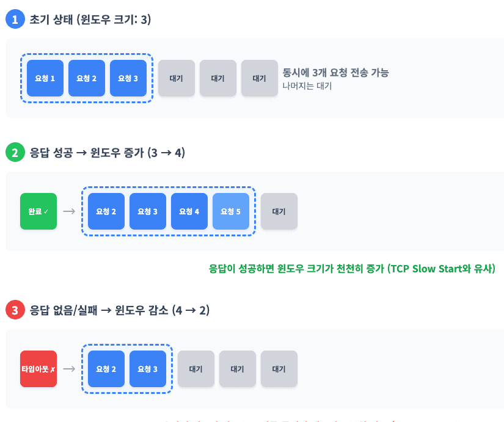Click the 대기 box in the 윈도우 증가 step
The width and height of the screenshot is (504, 422).
(279, 211)
